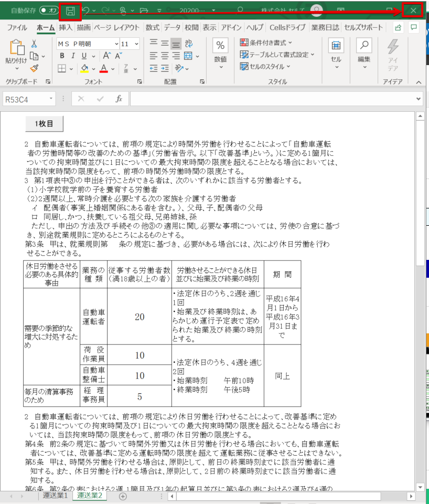Viewport: 429px width, 504px height.
Task: Toggle the AutoSave (自動保存) switch
Action: pyautogui.click(x=48, y=10)
